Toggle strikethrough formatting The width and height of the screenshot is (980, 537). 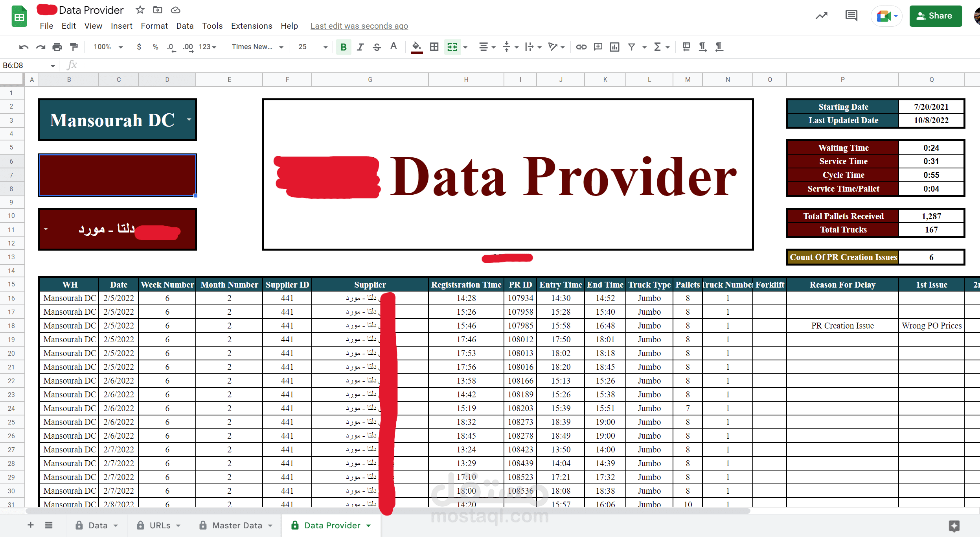[377, 47]
